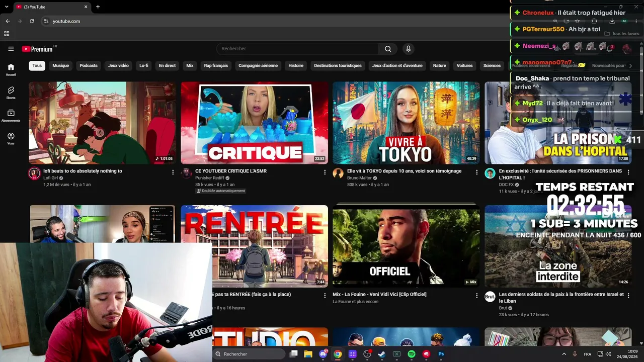644x362 pixels.
Task: Start voice search with the microphone icon
Action: point(408,49)
